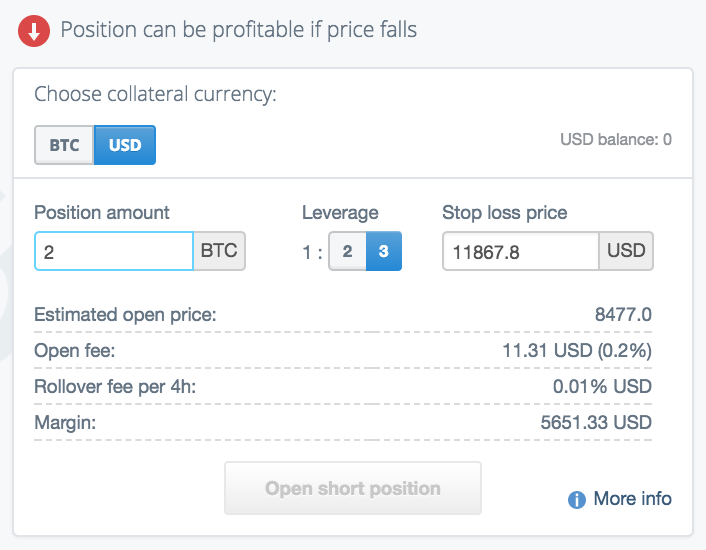Screen dimensions: 706x550
Task: Click the blue More info icon
Action: pyautogui.click(x=576, y=500)
